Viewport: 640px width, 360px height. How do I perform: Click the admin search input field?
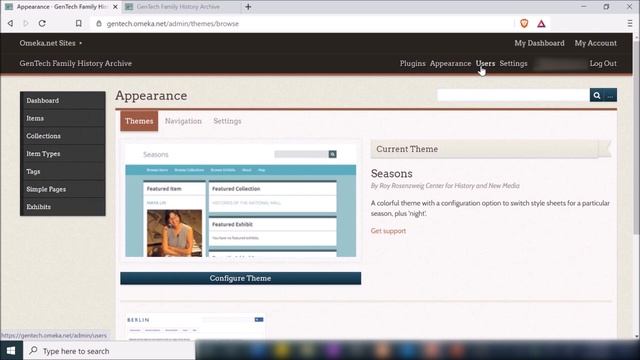[513, 95]
